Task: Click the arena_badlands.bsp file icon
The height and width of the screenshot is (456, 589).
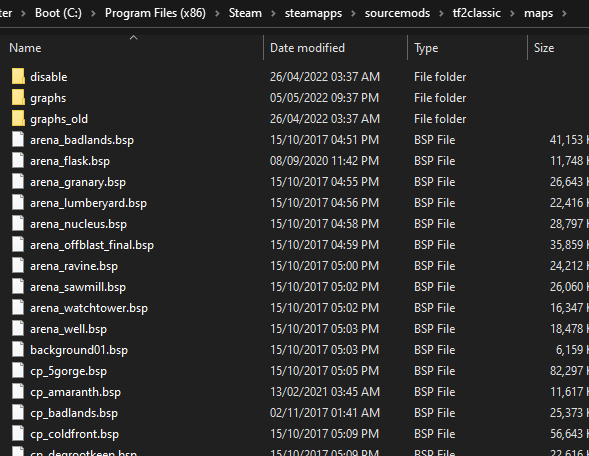Action: (x=18, y=140)
